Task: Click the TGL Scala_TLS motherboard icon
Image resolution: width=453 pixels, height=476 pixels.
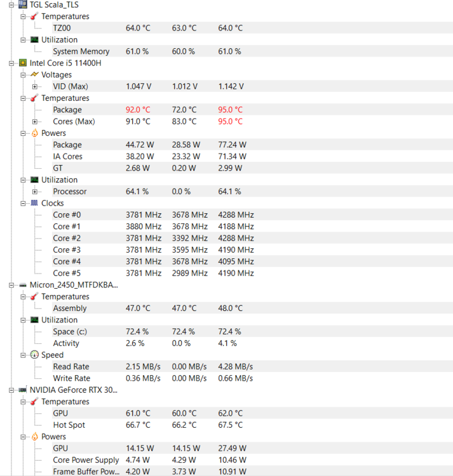Action: (23, 4)
